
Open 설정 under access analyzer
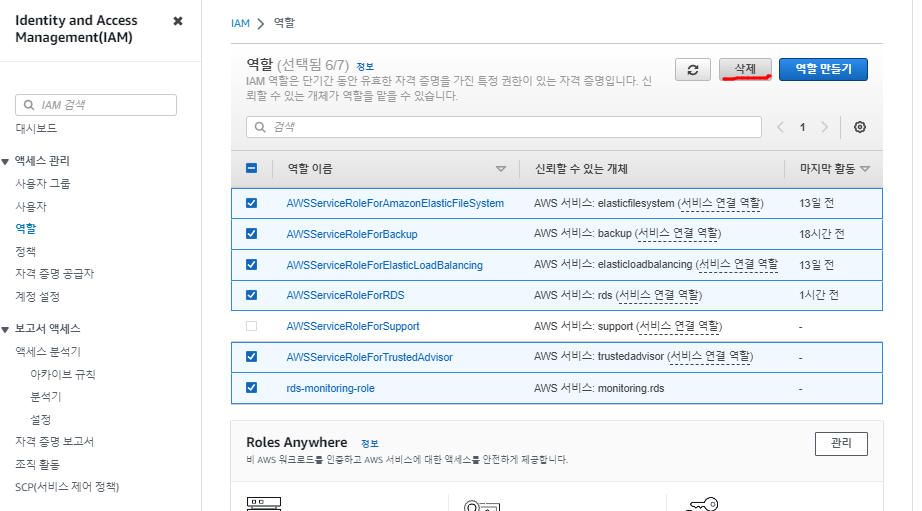pos(41,419)
